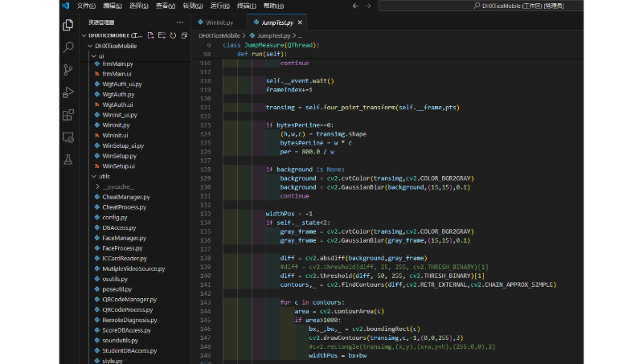Open StudentDBAccess.py in explorer

pyautogui.click(x=129, y=350)
